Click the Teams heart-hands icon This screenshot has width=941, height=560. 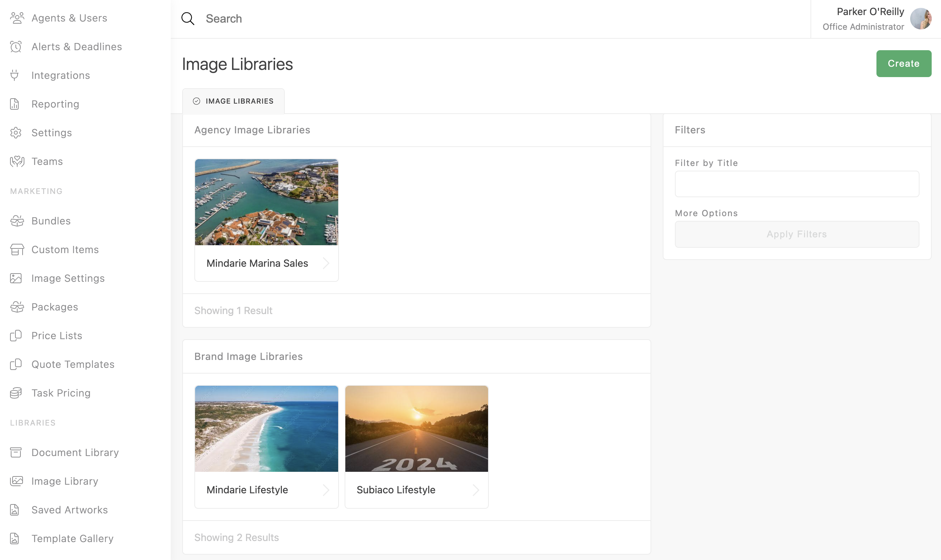pyautogui.click(x=16, y=161)
